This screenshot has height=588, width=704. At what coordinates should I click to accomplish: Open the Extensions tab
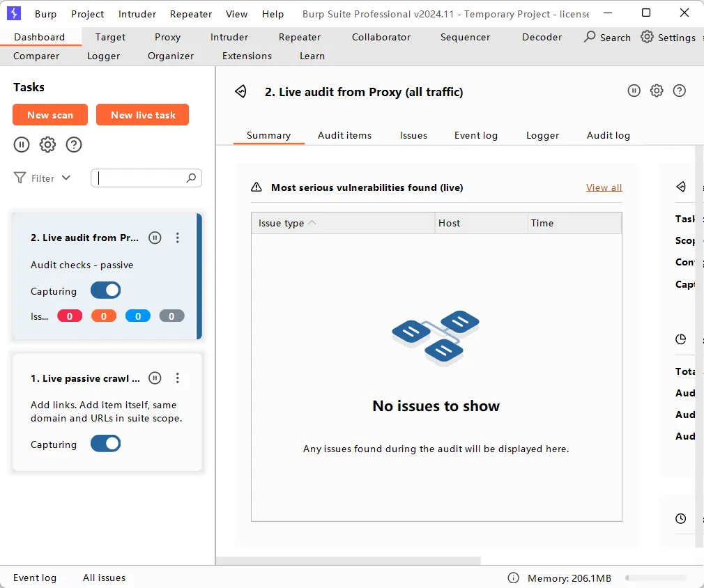(247, 56)
